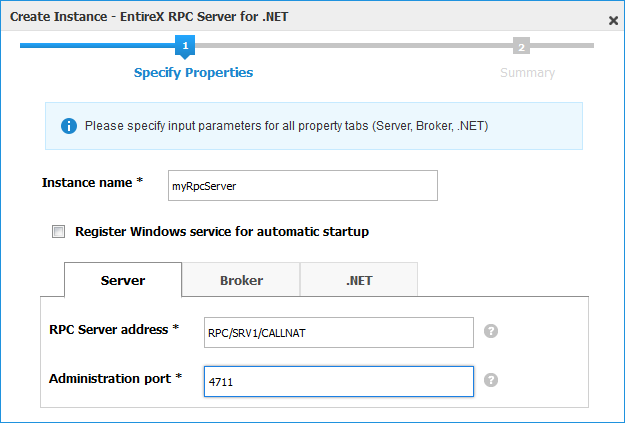
Task: Open the .NET tab
Action: click(x=359, y=280)
